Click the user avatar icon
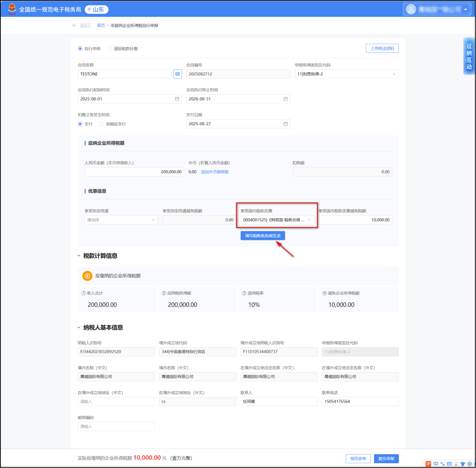 [x=411, y=9]
